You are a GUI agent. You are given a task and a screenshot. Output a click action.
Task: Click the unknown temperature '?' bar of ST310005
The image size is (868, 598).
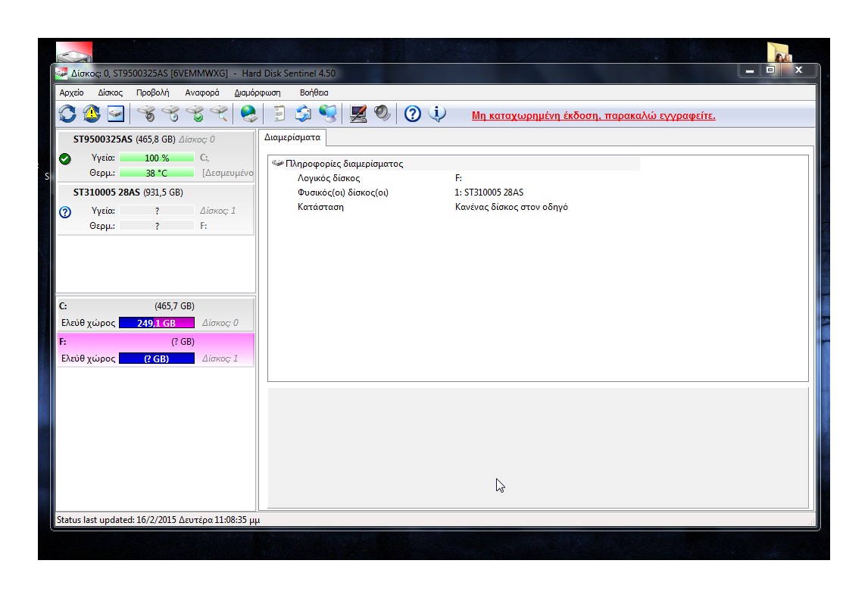[157, 226]
